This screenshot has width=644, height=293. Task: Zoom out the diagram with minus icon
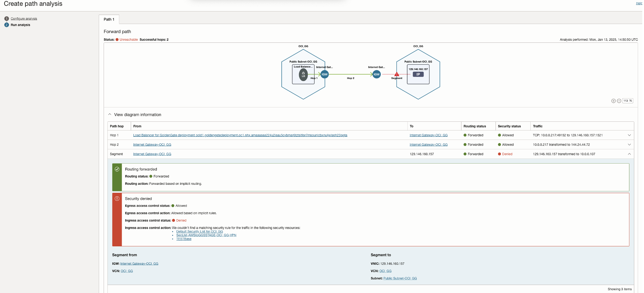pos(619,101)
